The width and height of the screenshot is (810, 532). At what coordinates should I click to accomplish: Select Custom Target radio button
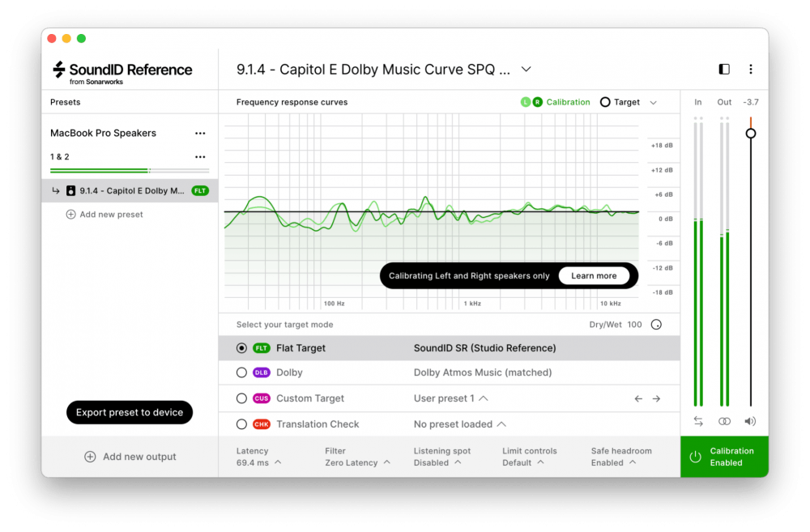point(241,398)
